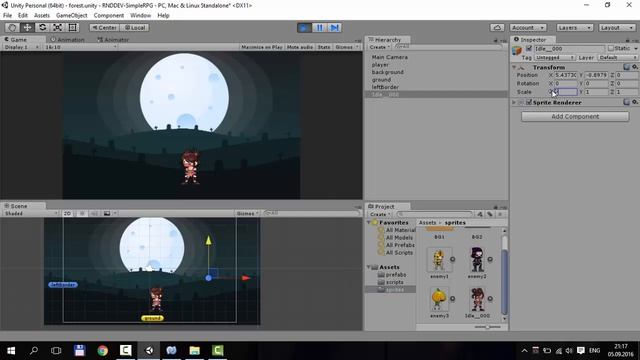
Task: Open the Layer dropdown showing Default
Action: pos(618,58)
